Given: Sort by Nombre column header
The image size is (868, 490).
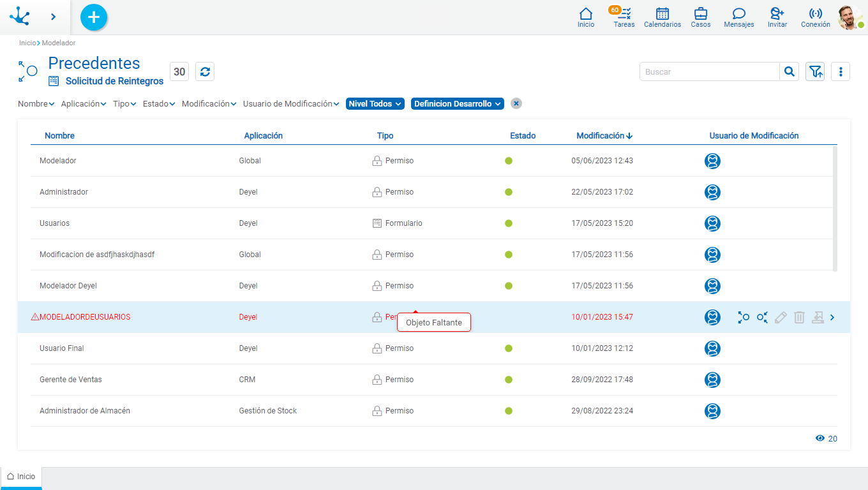Looking at the screenshot, I should [59, 135].
